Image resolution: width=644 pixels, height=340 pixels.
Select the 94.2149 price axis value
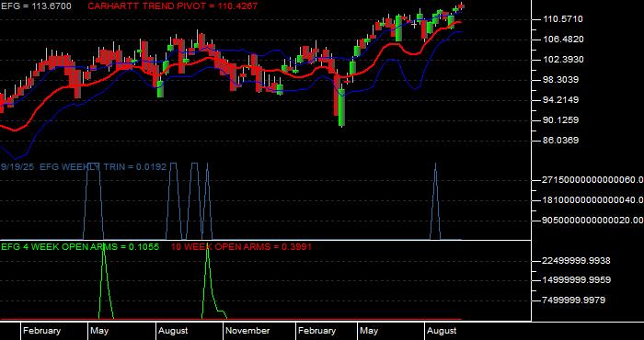[x=560, y=99]
